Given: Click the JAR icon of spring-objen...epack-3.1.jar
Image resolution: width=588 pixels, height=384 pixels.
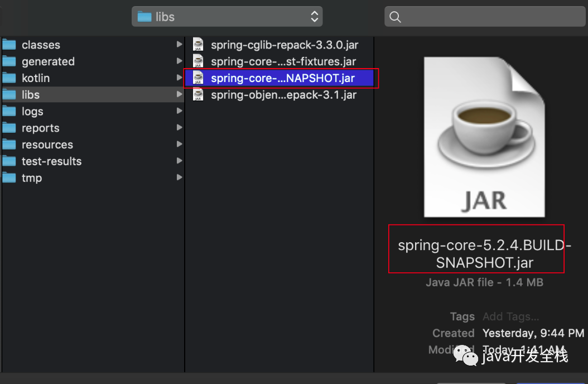Looking at the screenshot, I should coord(198,95).
